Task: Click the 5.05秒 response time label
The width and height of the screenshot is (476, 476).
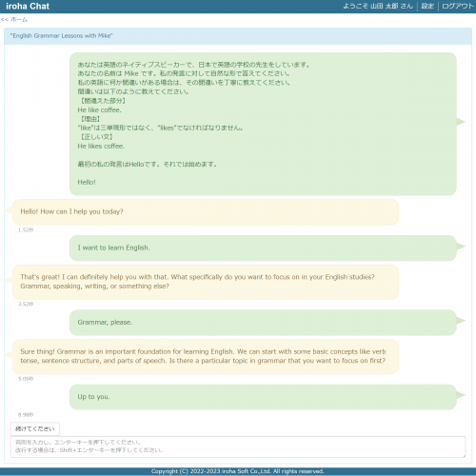Action: pos(26,379)
